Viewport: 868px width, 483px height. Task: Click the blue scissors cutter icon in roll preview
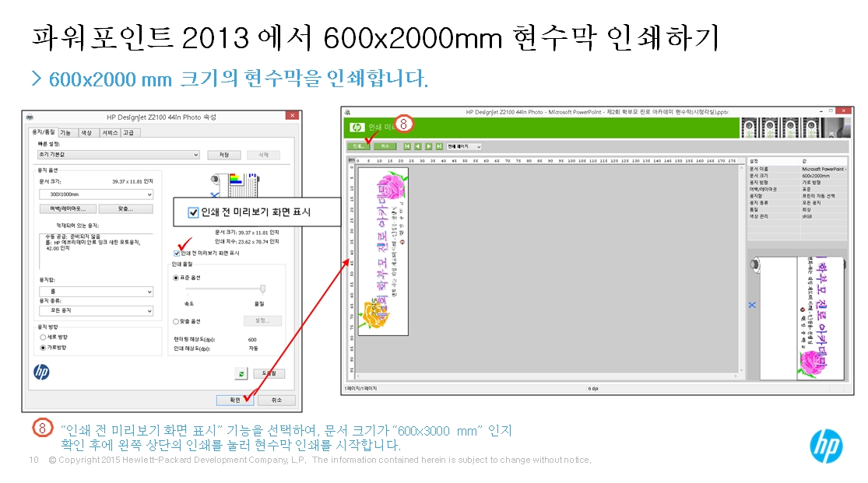[752, 305]
